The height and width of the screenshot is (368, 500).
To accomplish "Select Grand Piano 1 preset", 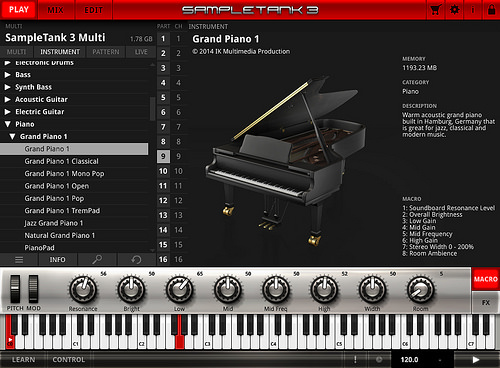I will click(x=74, y=149).
